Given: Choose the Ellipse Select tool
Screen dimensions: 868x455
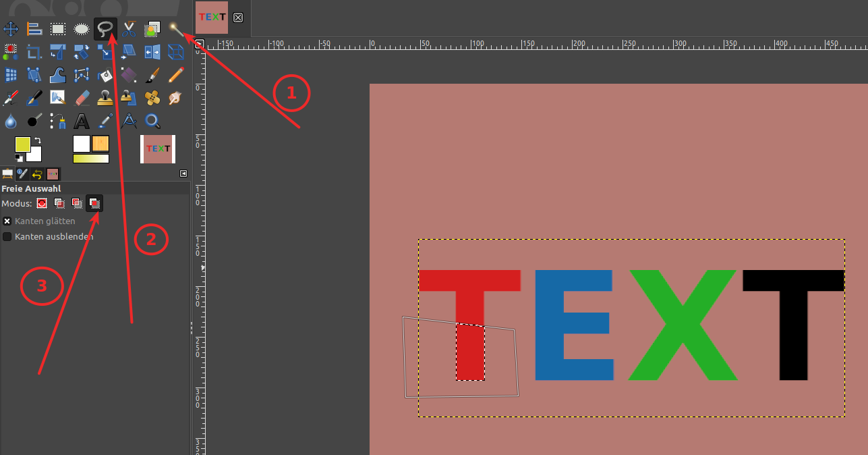Looking at the screenshot, I should [x=82, y=29].
